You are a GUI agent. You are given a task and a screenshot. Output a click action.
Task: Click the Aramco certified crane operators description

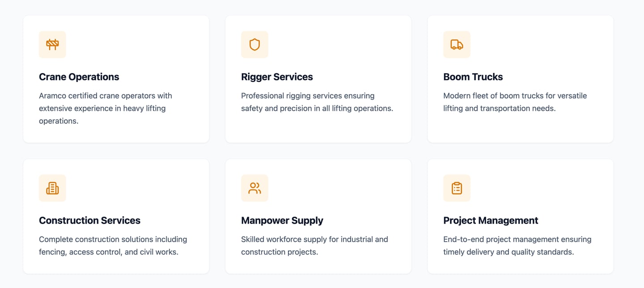[x=106, y=108]
